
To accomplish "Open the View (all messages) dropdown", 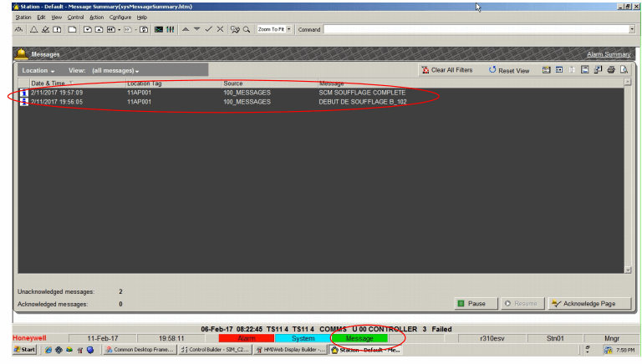I will 115,71.
